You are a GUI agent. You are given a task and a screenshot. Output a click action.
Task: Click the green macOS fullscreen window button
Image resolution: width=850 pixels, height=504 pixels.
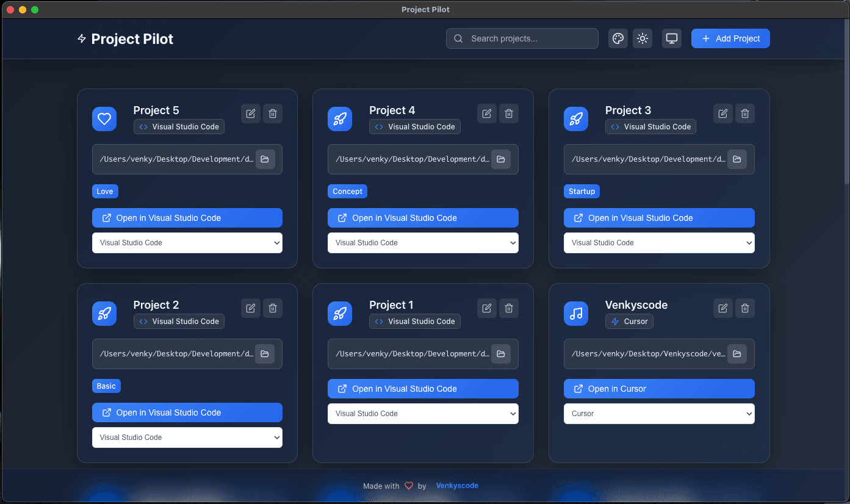35,10
